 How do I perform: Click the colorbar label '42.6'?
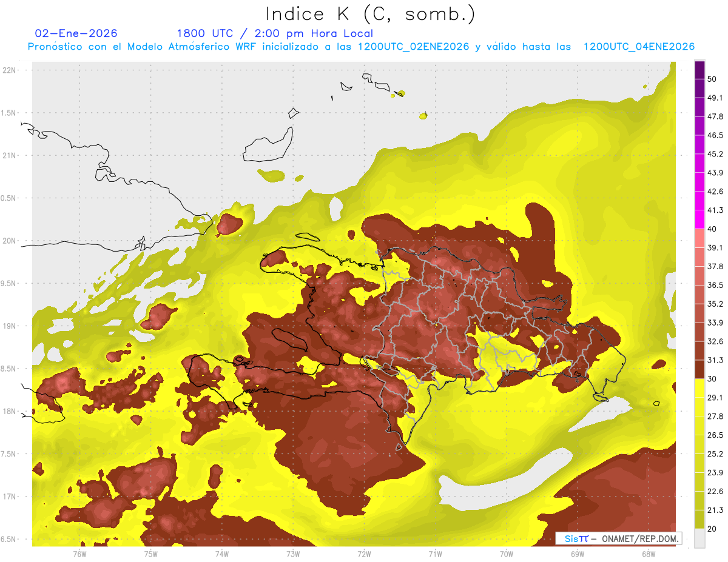(x=715, y=192)
